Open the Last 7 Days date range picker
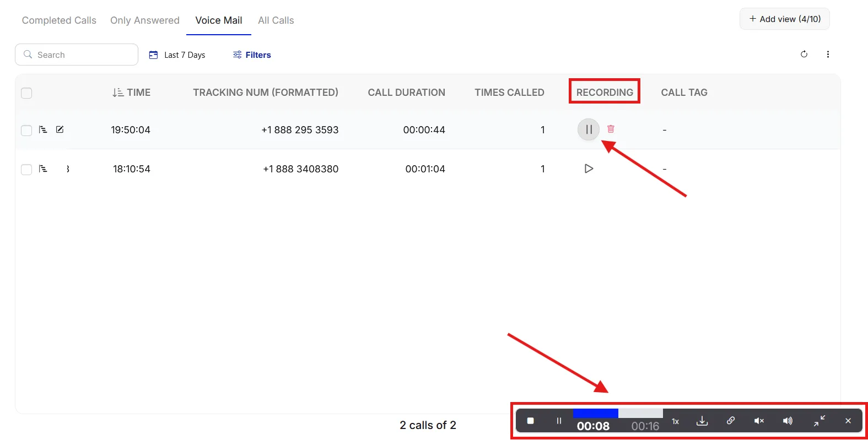Image resolution: width=868 pixels, height=440 pixels. click(177, 55)
